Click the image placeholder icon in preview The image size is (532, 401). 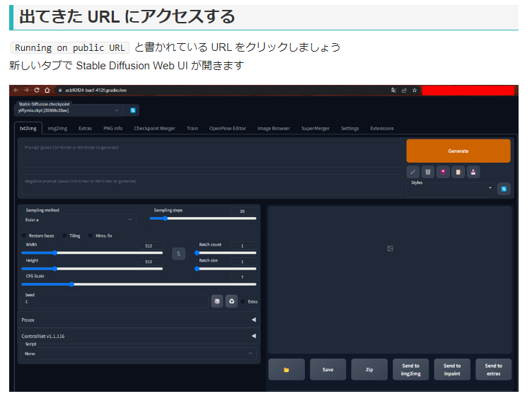pos(391,249)
